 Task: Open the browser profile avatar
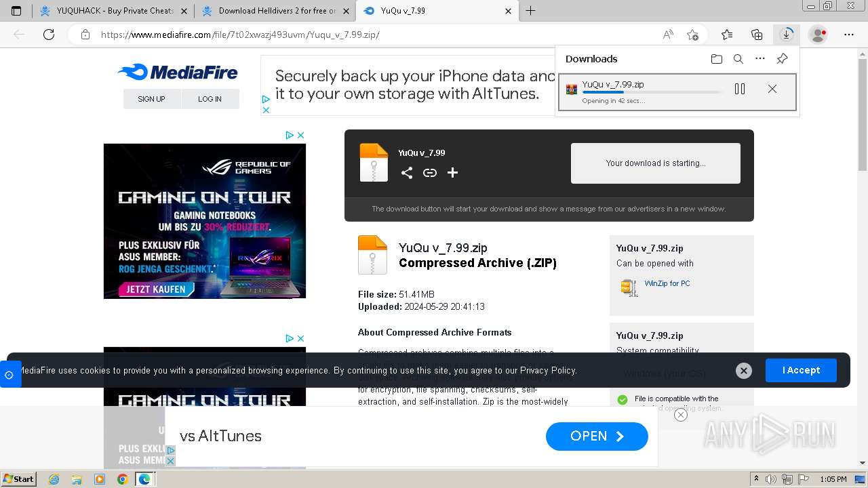[x=818, y=35]
